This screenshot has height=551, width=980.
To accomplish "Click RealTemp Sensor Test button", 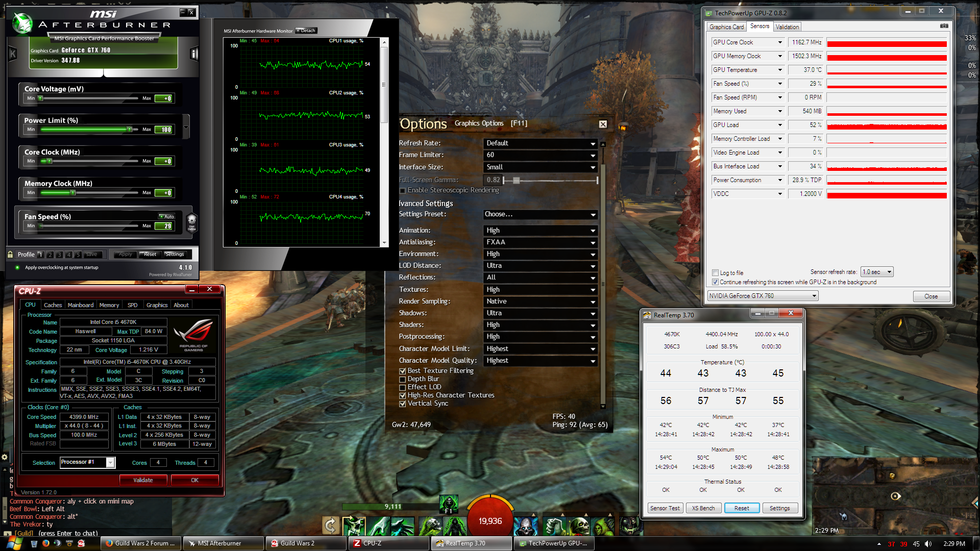I will (x=665, y=508).
